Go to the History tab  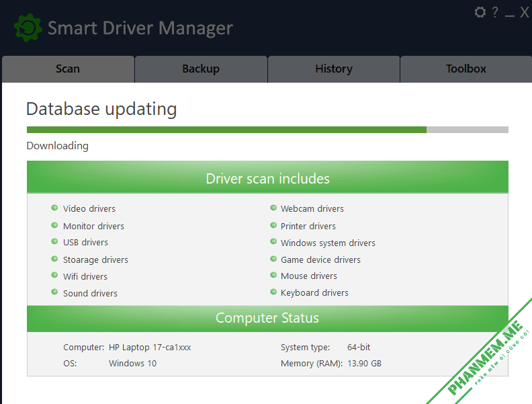pyautogui.click(x=334, y=69)
